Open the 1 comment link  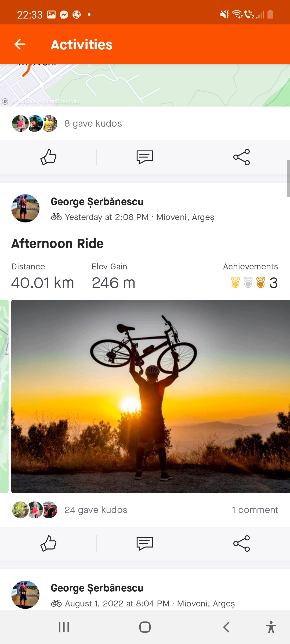[x=255, y=510]
